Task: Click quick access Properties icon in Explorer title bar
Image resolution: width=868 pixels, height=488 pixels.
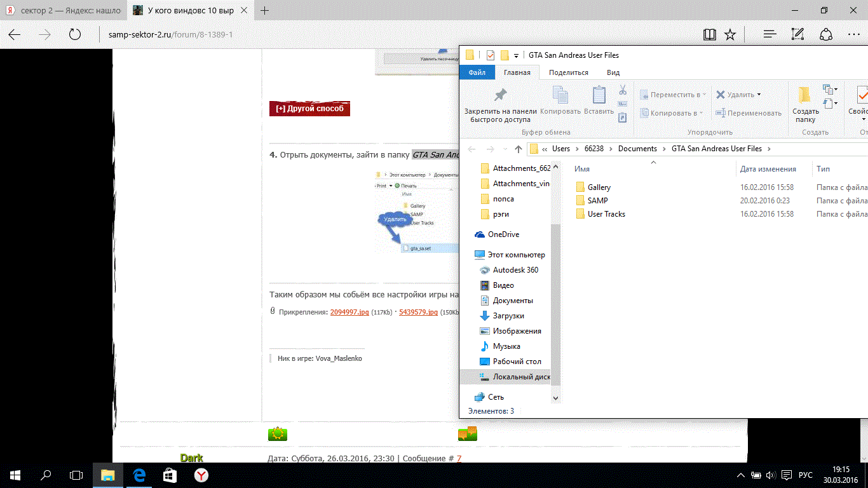Action: [x=490, y=55]
